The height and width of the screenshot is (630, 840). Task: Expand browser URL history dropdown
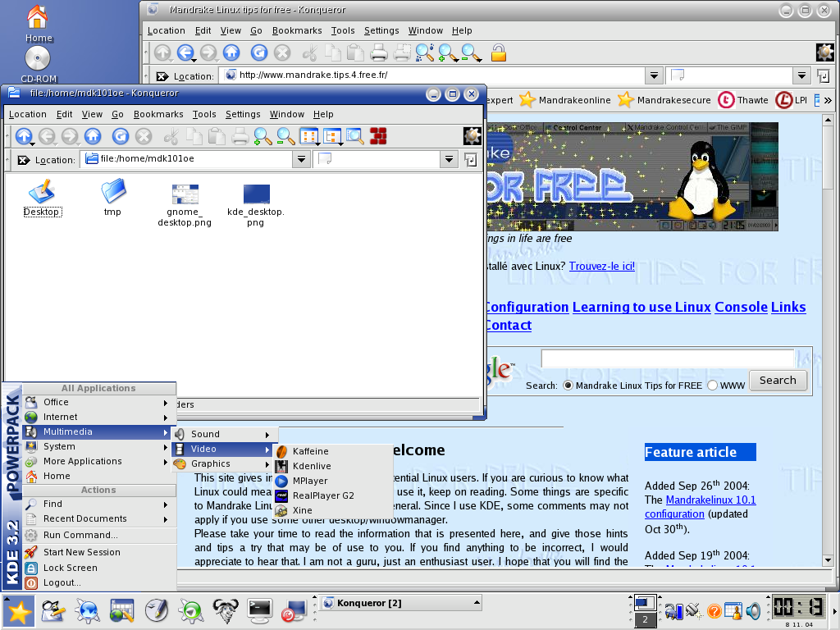[x=654, y=76]
